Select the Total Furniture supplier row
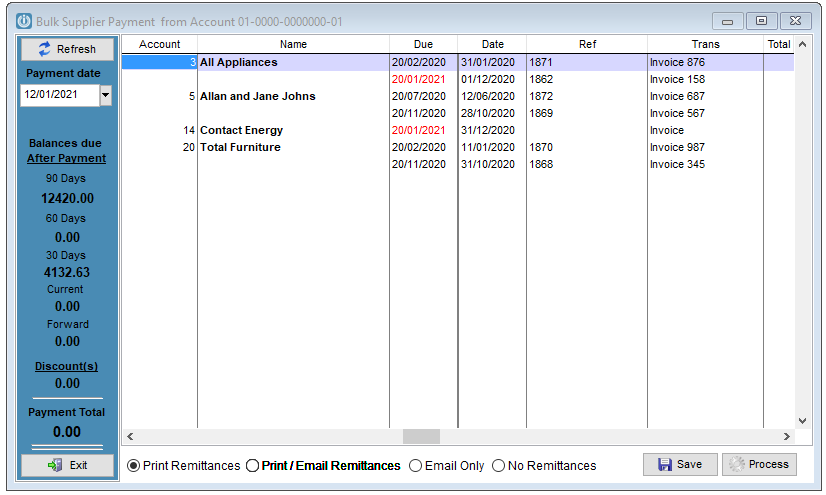826x495 pixels. (x=458, y=147)
